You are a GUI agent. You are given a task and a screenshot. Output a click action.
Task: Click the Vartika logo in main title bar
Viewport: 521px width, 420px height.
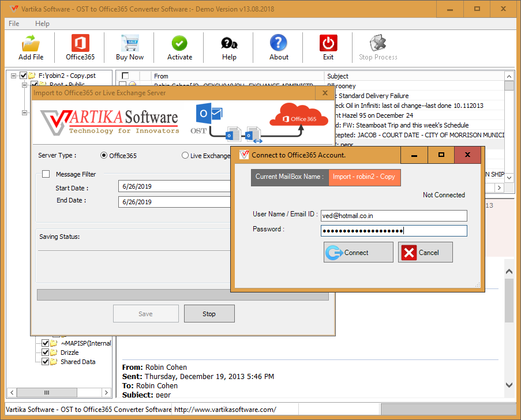point(14,9)
